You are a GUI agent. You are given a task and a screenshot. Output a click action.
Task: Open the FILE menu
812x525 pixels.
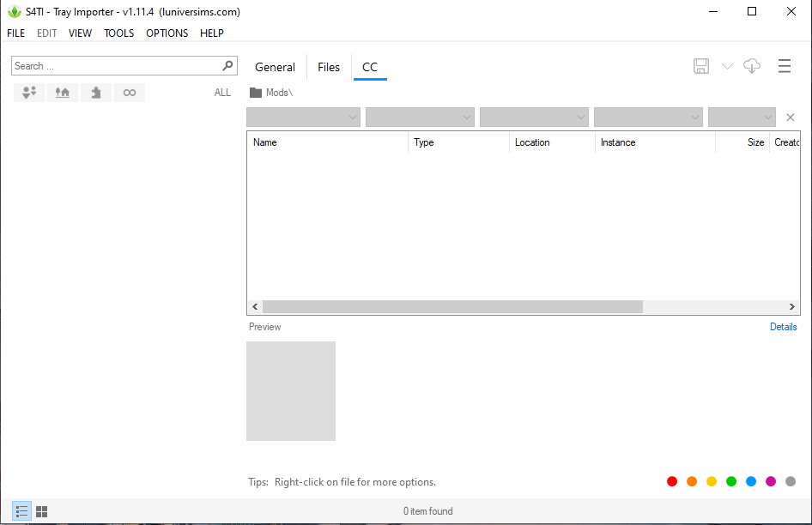coord(16,33)
